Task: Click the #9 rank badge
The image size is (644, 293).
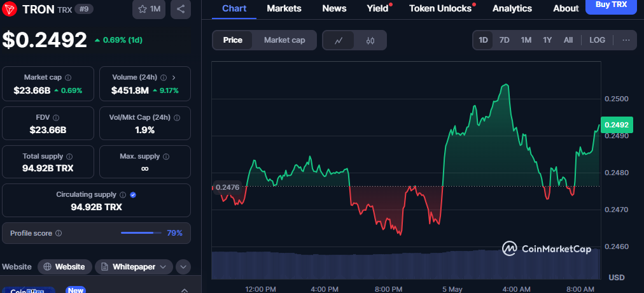Action: (x=83, y=9)
